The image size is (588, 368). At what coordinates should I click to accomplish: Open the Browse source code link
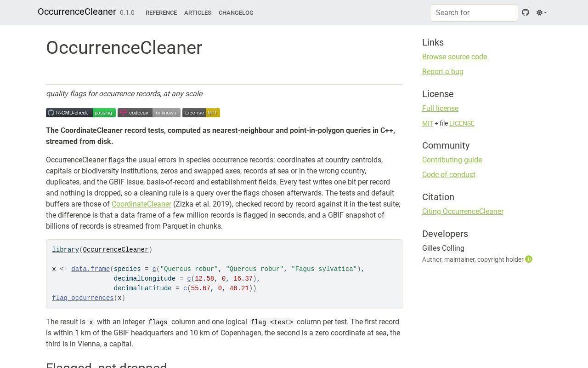point(454,57)
